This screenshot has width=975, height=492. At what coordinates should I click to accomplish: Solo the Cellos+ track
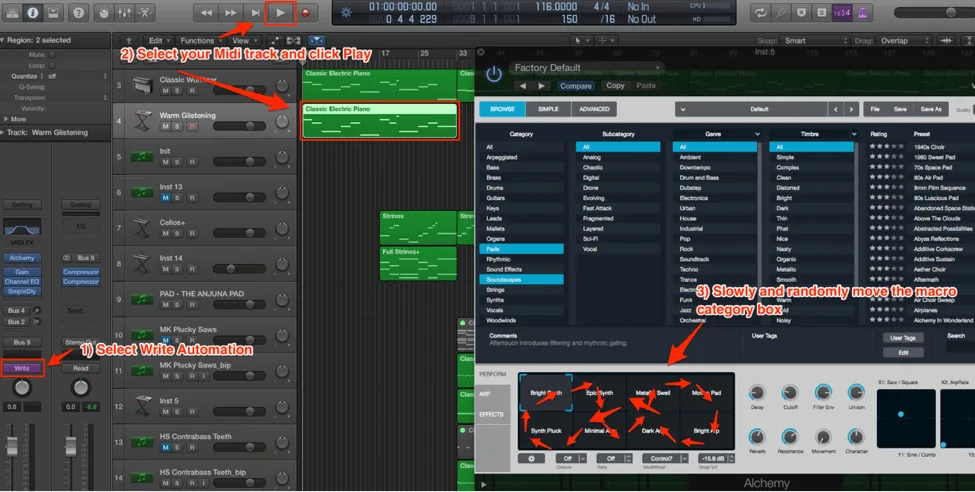(178, 233)
